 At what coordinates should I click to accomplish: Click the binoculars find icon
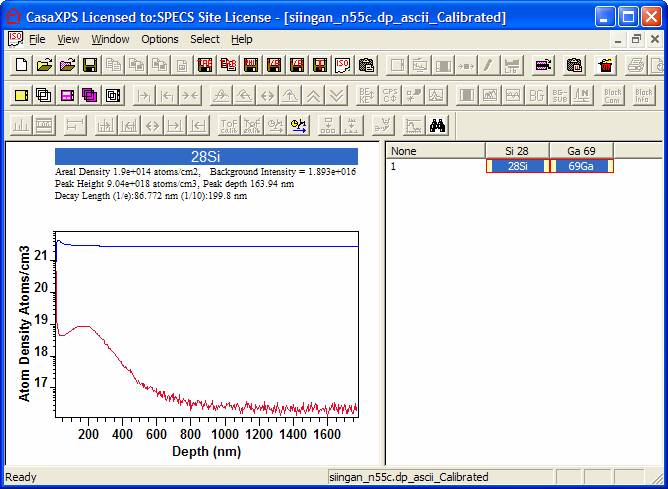coord(438,126)
